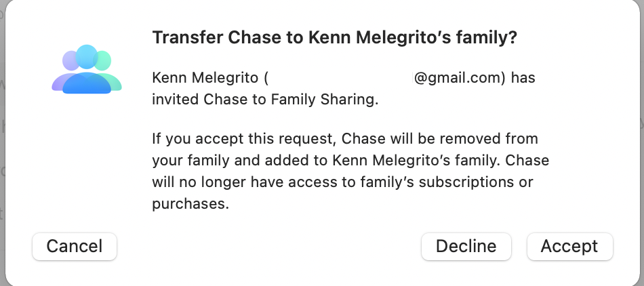Click the Family Sharing people icon

(87, 69)
